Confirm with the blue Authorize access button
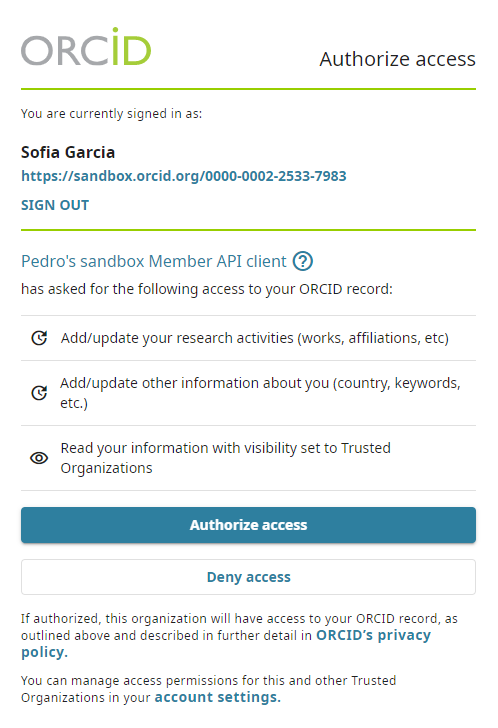Viewport: 498px width, 728px height. 248,525
